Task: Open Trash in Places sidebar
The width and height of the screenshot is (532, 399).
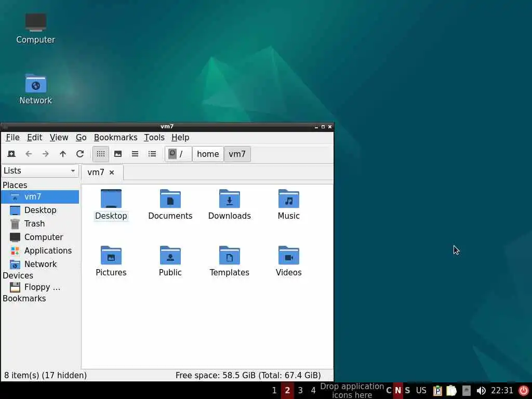Action: (x=40, y=224)
